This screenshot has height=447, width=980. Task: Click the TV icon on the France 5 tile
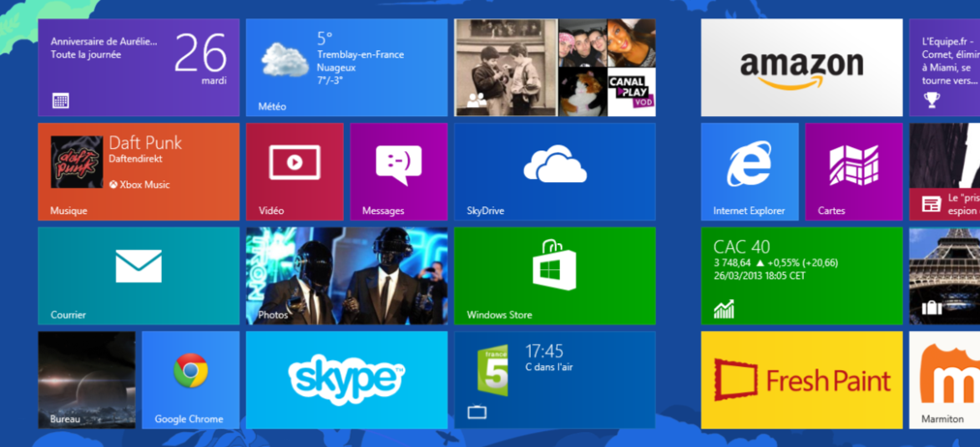[x=477, y=412]
